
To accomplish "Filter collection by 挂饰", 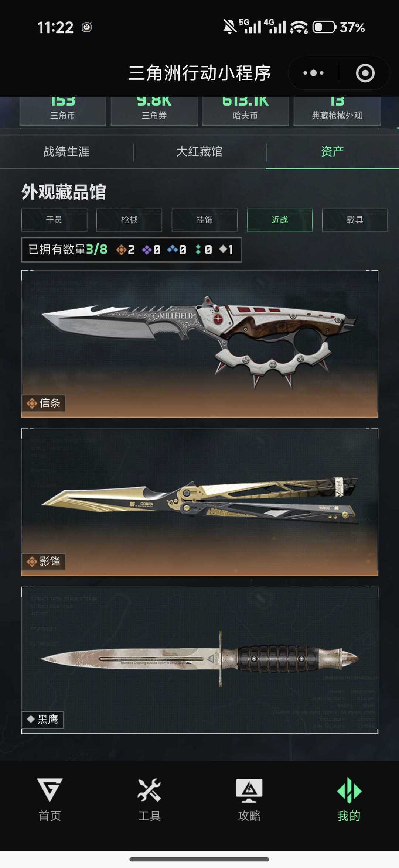I will [x=204, y=220].
